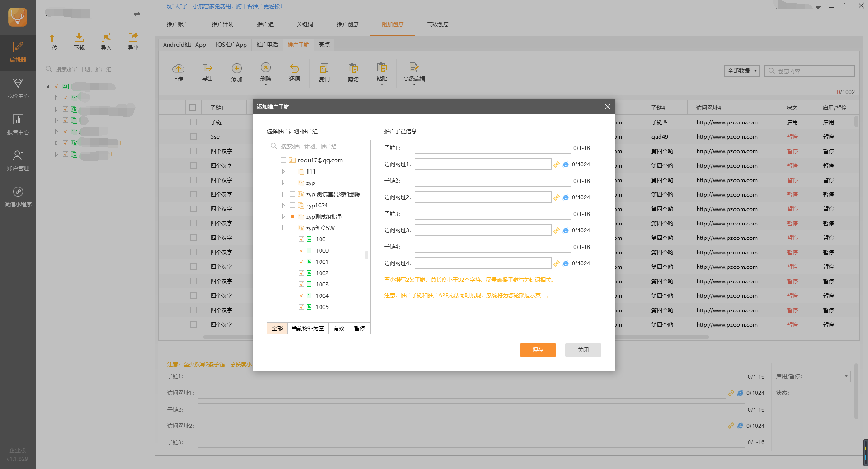Open 高级编辑 advanced edit tool
Screen dimensions: 868x469
point(414,72)
